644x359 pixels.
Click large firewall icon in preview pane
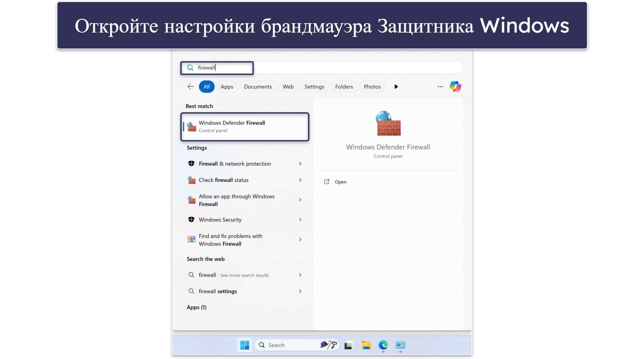pos(388,123)
